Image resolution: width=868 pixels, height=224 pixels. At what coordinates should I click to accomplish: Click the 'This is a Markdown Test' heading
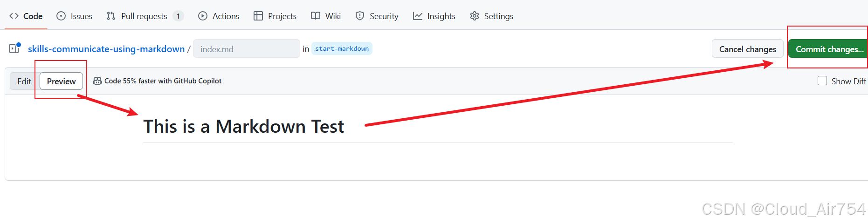(244, 126)
